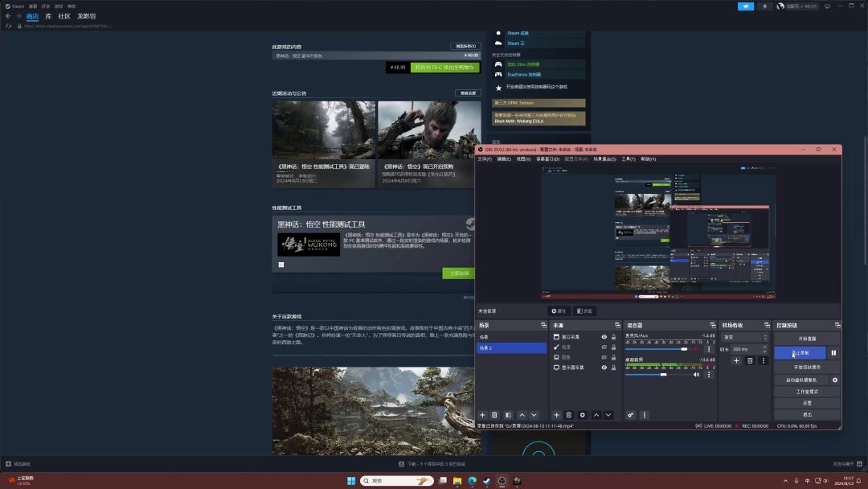Image resolution: width=868 pixels, height=489 pixels.
Task: Move scene up in OBS list
Action: (522, 415)
